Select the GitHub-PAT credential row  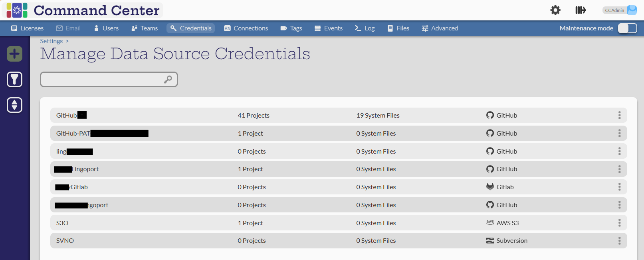point(160,133)
